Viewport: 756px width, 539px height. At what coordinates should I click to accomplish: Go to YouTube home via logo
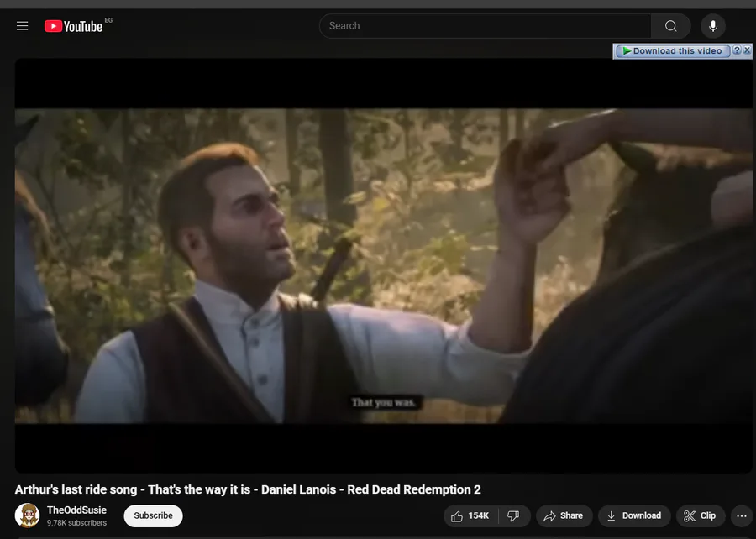[x=74, y=26]
